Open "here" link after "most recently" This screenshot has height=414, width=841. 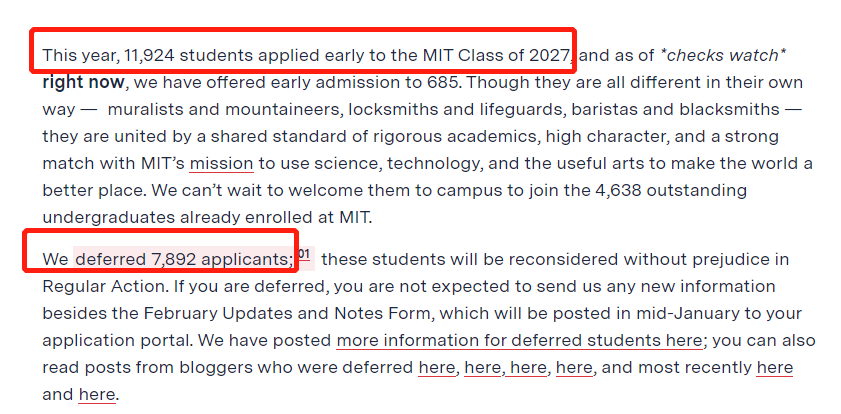pyautogui.click(x=774, y=368)
